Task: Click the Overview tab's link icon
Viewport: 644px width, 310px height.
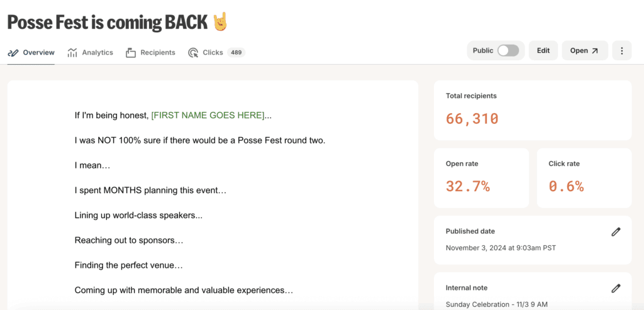Action: click(13, 53)
